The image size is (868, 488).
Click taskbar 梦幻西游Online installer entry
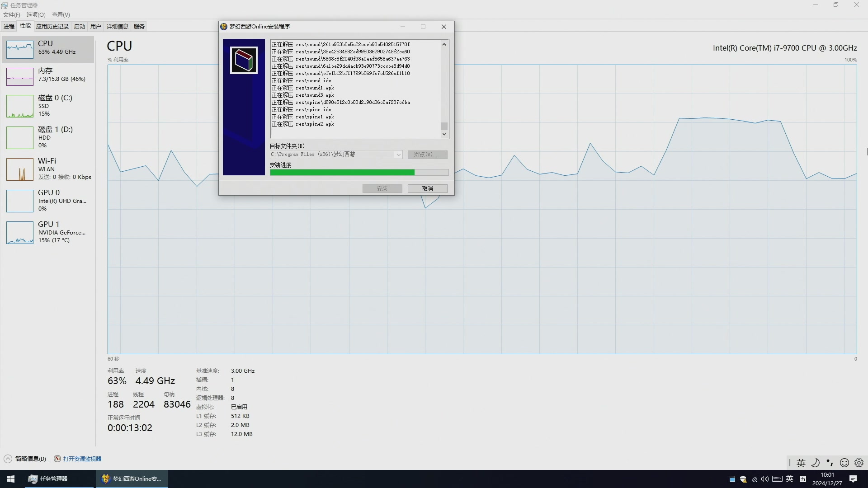(132, 479)
